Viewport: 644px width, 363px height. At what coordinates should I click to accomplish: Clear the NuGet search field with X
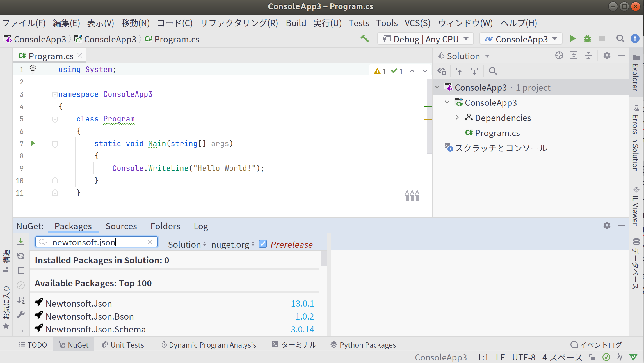pyautogui.click(x=150, y=242)
